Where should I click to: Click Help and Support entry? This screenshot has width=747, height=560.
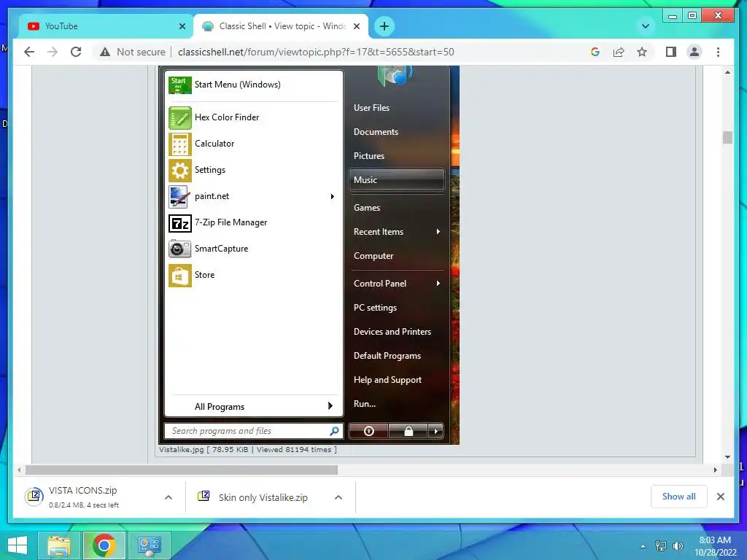point(387,379)
